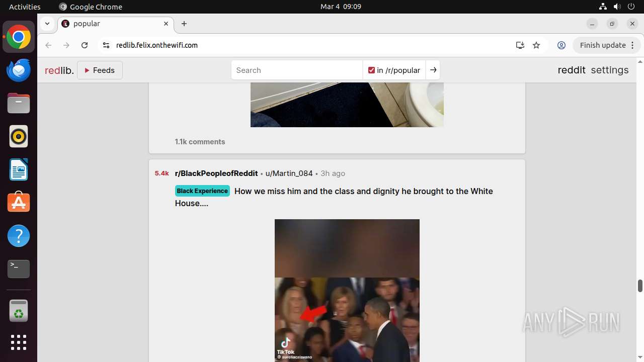Open the Help icon in dock

pyautogui.click(x=19, y=236)
